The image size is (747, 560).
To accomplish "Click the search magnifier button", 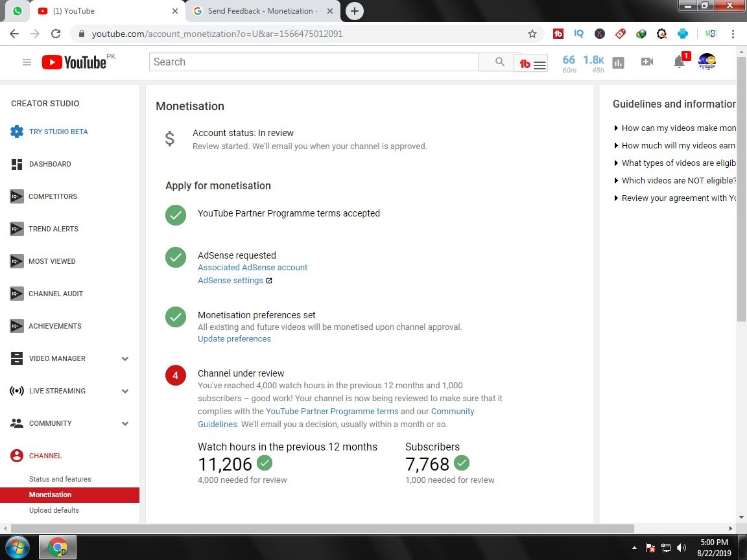I will click(x=499, y=62).
